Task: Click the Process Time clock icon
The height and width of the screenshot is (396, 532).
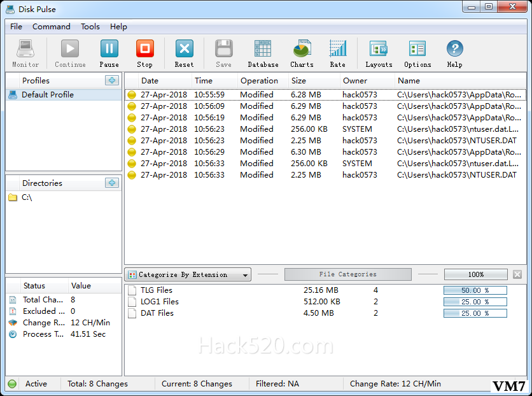Action: tap(13, 334)
